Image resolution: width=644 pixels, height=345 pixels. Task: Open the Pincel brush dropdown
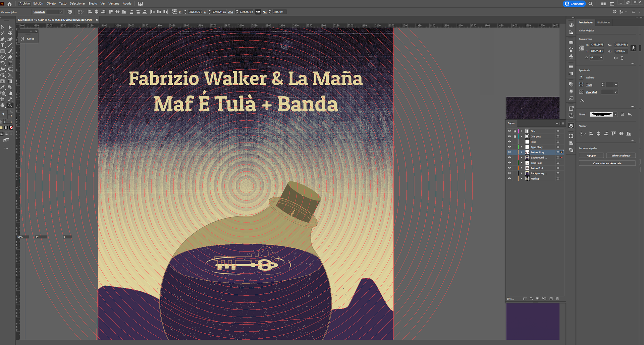click(x=615, y=114)
